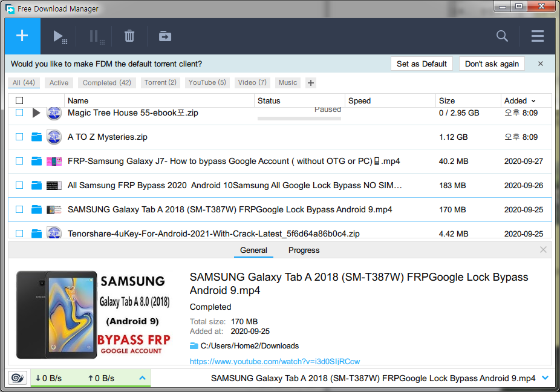Check the Magic Tree House 55-ebook row
The image size is (560, 392).
[x=19, y=113]
